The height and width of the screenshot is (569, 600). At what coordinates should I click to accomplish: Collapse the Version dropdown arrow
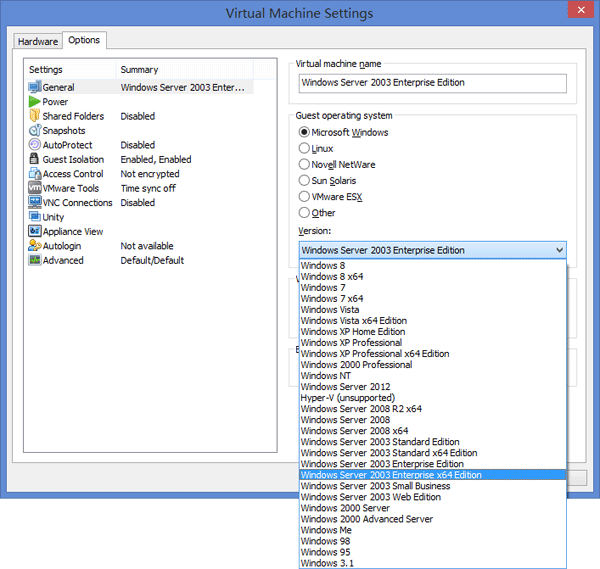tap(558, 250)
